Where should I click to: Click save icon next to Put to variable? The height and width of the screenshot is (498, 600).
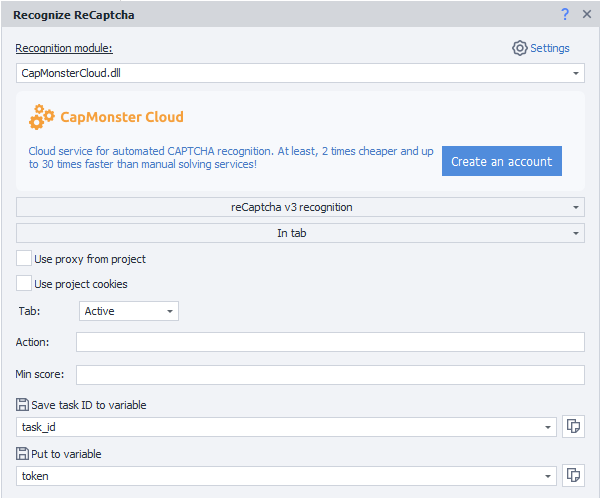[23, 454]
